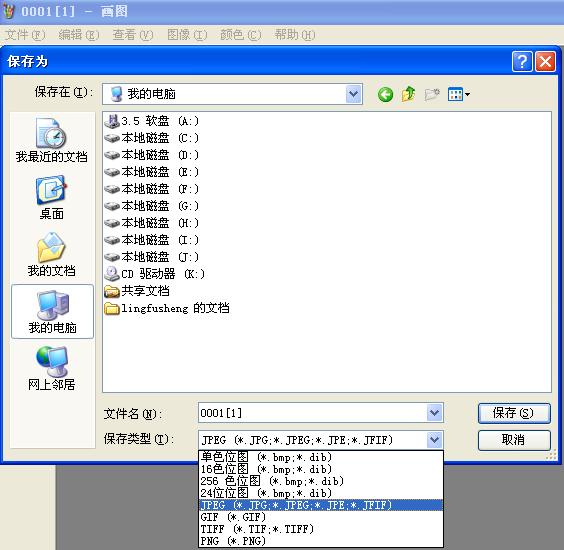Click the 文件名 text field
This screenshot has height=550, width=564.
312,413
